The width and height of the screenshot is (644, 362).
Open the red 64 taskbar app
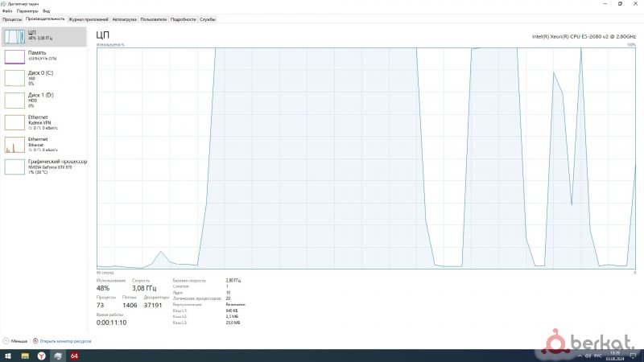[x=74, y=355]
